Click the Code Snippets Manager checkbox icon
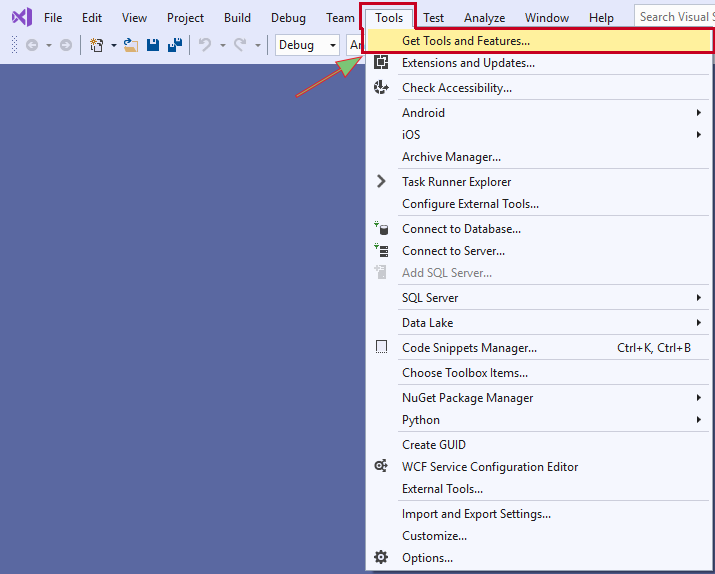Viewport: 715px width, 574px height. click(381, 348)
